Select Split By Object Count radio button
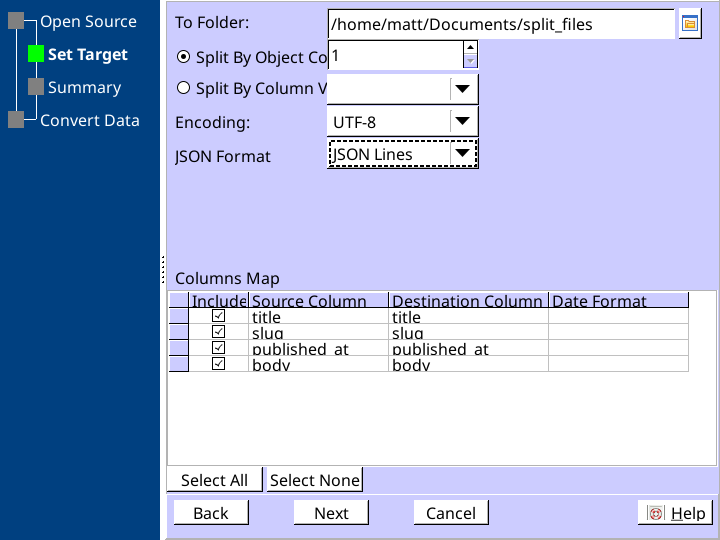Screen dimensions: 720x540 coord(183,57)
